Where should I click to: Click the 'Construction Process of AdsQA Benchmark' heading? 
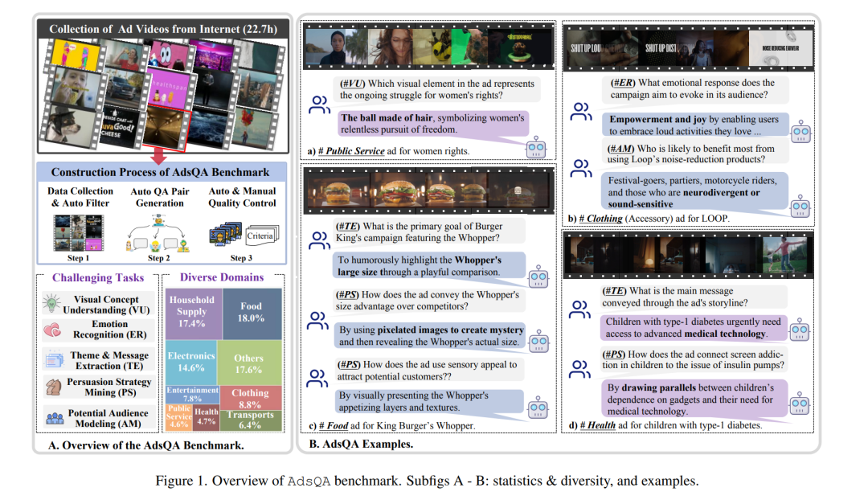pyautogui.click(x=161, y=172)
